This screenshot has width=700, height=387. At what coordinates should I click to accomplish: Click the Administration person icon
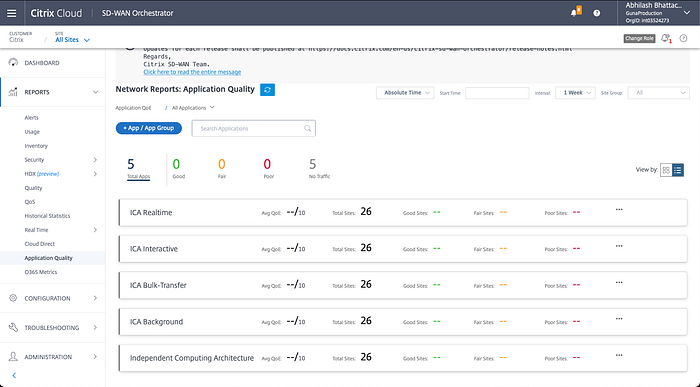click(x=13, y=356)
